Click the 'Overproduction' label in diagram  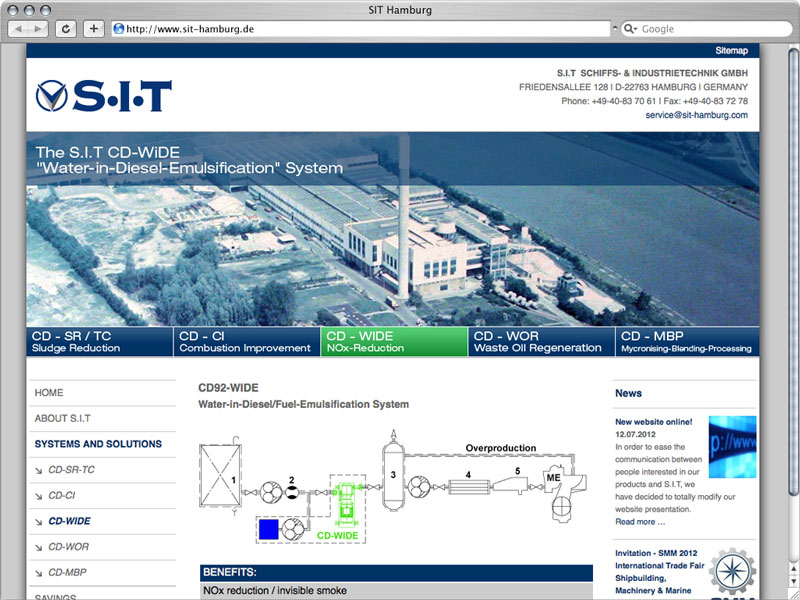coord(501,448)
